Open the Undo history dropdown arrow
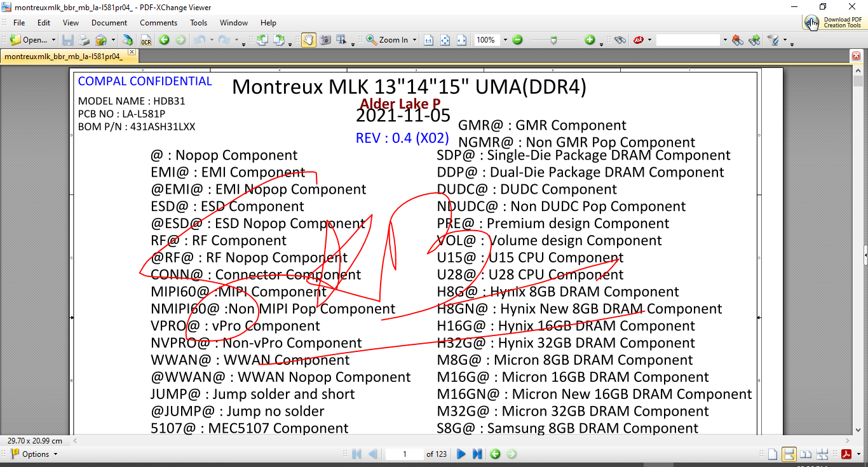 (211, 40)
